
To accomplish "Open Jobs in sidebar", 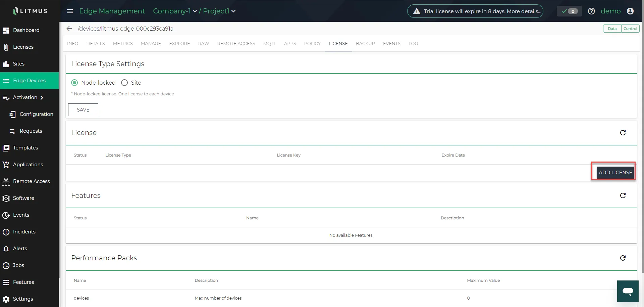I will pos(29,265).
